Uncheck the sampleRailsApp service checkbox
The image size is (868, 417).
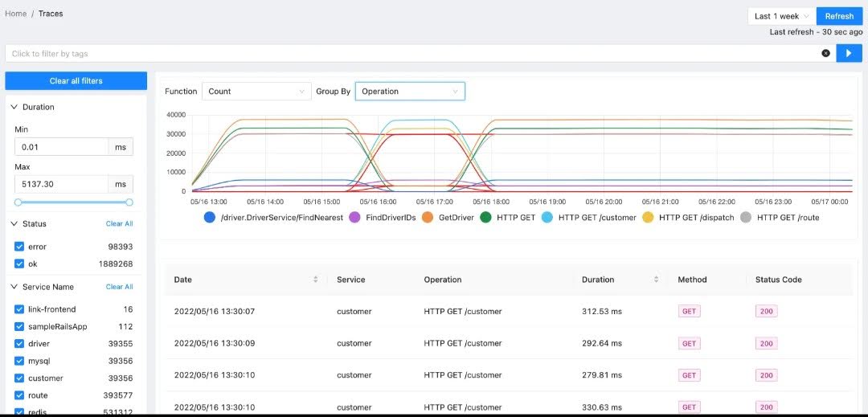[20, 327]
